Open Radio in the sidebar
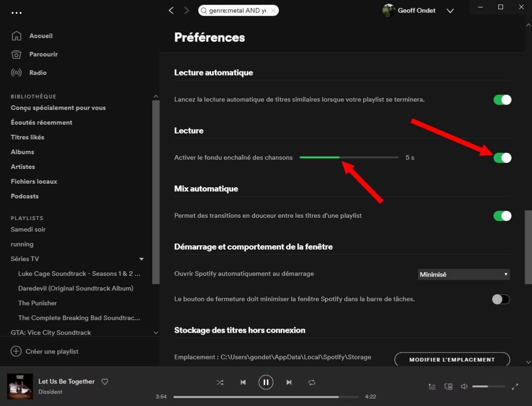Image resolution: width=532 pixels, height=406 pixels. (x=38, y=73)
